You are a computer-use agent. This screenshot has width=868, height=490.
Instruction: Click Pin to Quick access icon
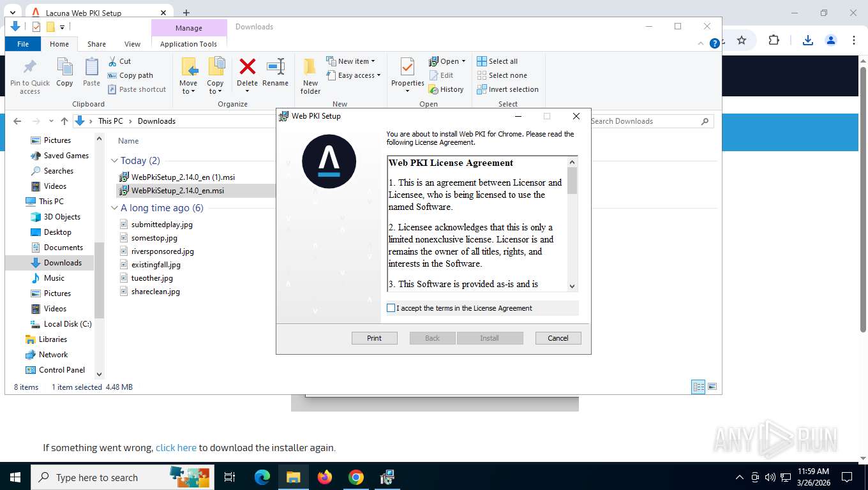[29, 67]
